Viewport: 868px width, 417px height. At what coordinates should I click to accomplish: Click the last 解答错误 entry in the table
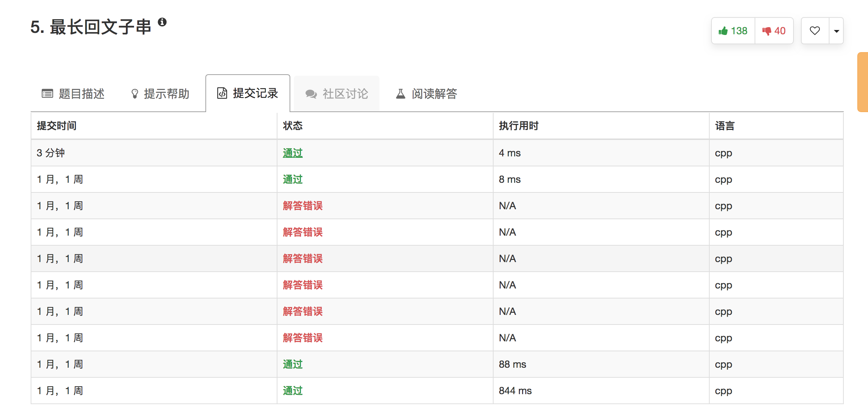click(302, 338)
